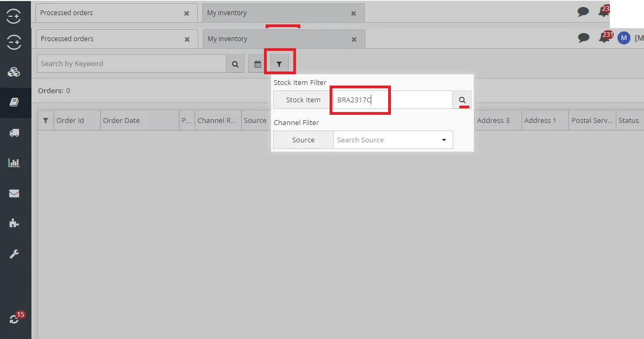The height and width of the screenshot is (339, 644).
Task: Open the calendar date picker button
Action: tap(257, 64)
